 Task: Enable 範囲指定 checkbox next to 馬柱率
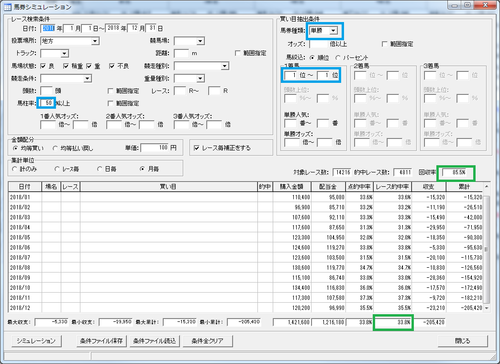(110, 103)
